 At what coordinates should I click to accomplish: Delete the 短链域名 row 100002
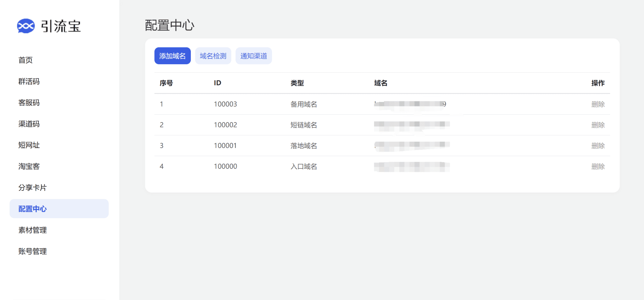(x=598, y=125)
